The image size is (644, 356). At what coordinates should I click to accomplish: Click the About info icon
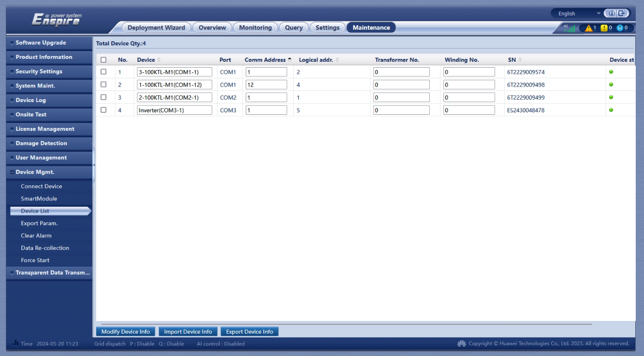612,13
